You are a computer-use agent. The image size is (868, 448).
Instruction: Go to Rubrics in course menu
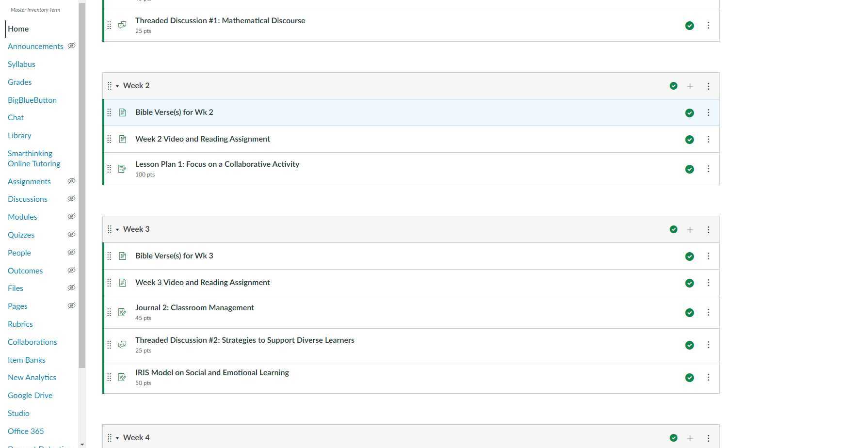pyautogui.click(x=20, y=324)
